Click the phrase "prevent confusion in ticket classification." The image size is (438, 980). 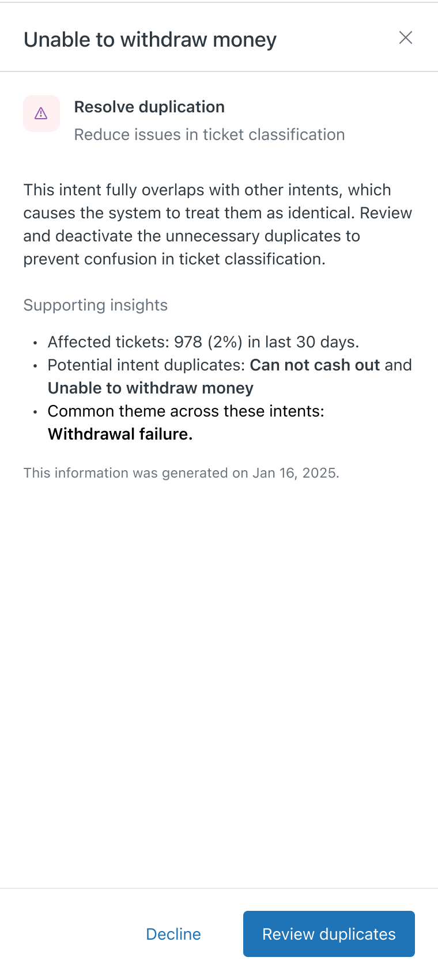(x=174, y=259)
